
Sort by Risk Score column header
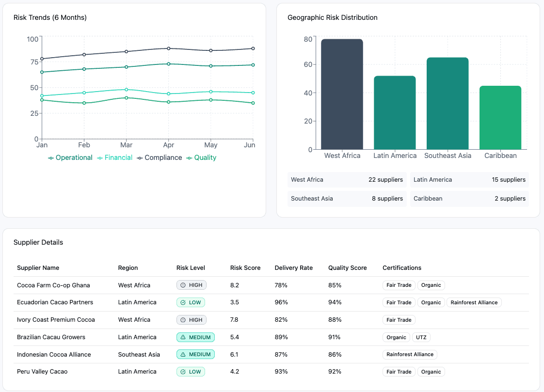point(245,268)
